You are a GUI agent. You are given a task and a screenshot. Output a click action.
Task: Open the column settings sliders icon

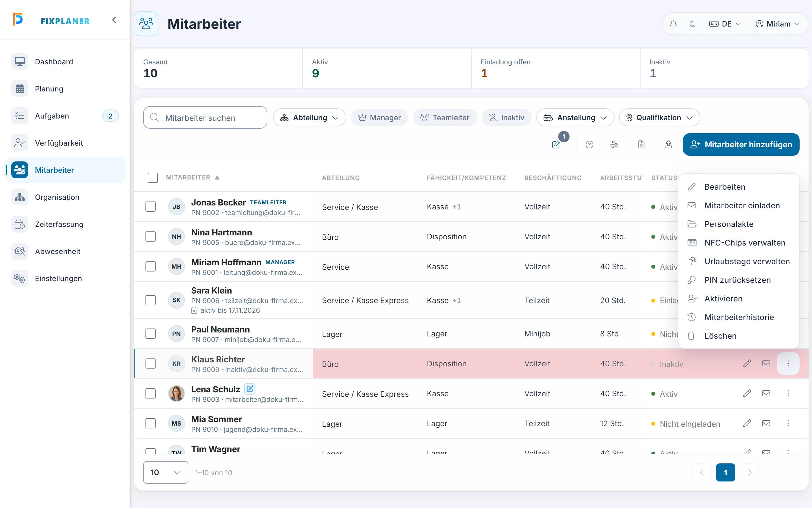(614, 144)
